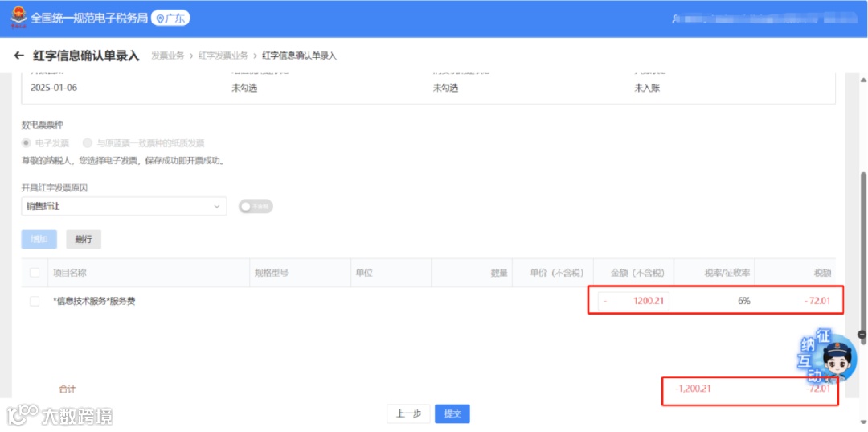Click the -72.01 tax cell in the item row
Image resolution: width=868 pixels, height=432 pixels.
click(817, 302)
